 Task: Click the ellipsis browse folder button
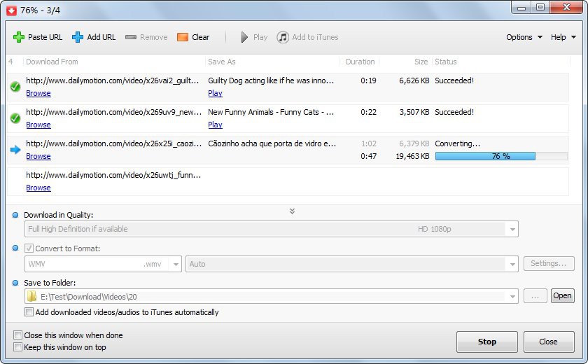point(535,296)
